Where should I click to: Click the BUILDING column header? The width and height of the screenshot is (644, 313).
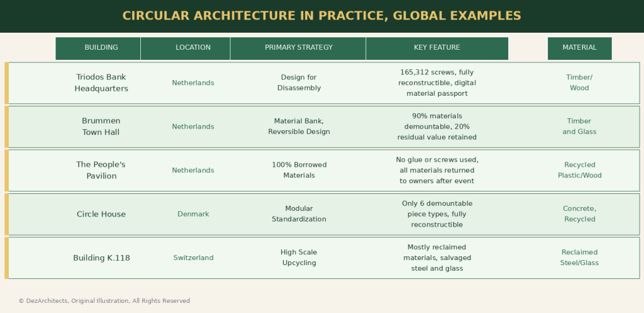click(x=101, y=48)
